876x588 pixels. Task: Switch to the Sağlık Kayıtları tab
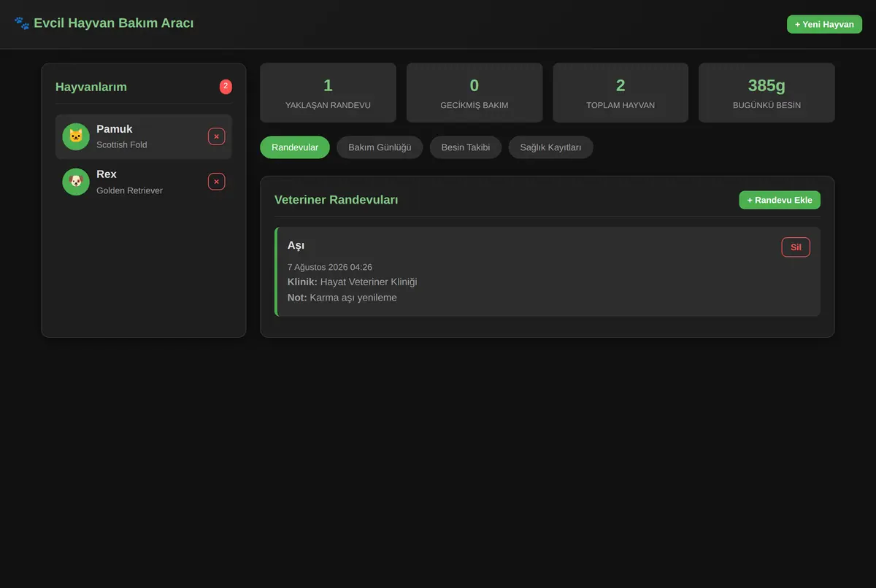(550, 147)
